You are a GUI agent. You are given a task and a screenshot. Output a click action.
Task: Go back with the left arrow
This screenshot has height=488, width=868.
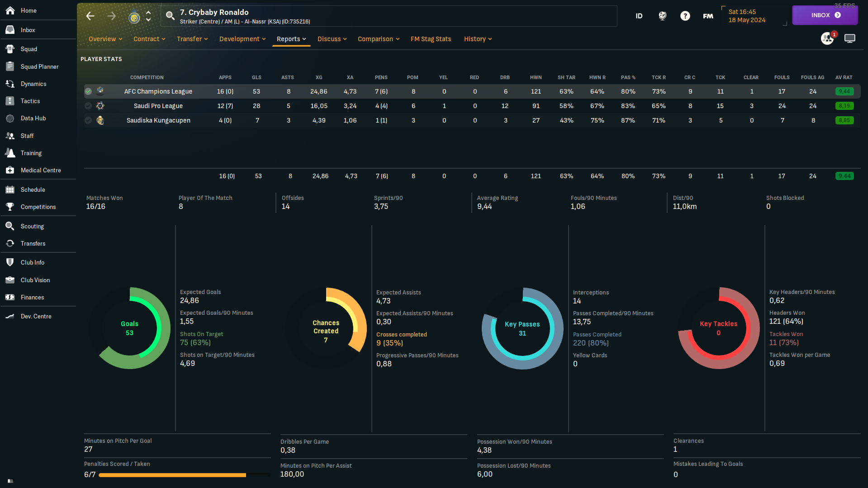point(90,16)
